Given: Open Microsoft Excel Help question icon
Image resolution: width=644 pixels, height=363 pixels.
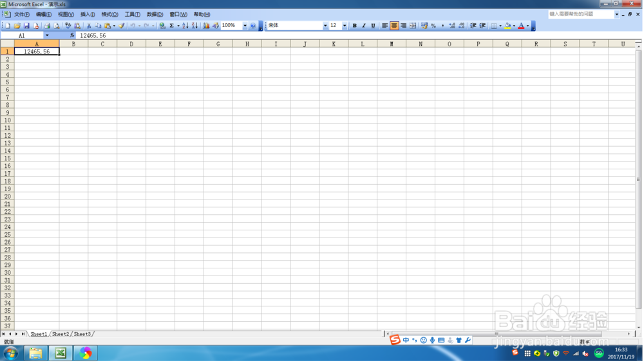Looking at the screenshot, I should tap(253, 26).
